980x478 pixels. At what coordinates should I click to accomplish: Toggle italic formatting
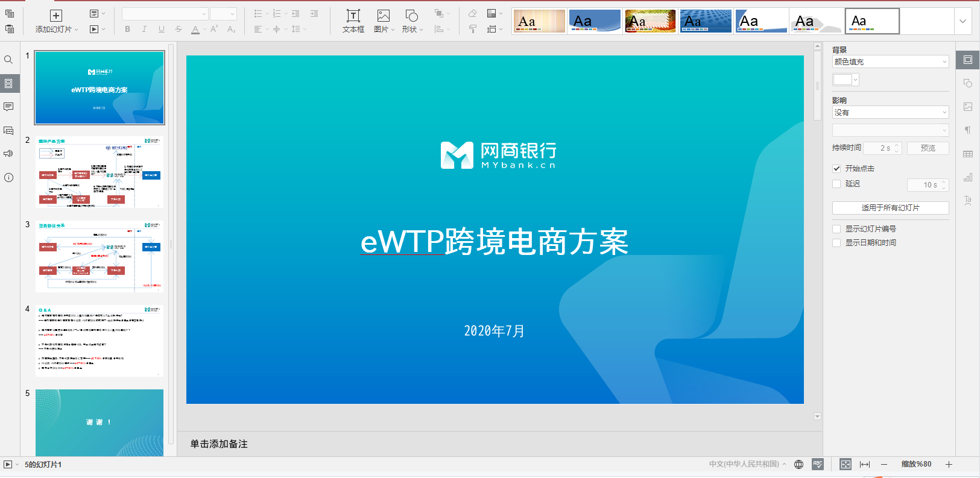144,29
